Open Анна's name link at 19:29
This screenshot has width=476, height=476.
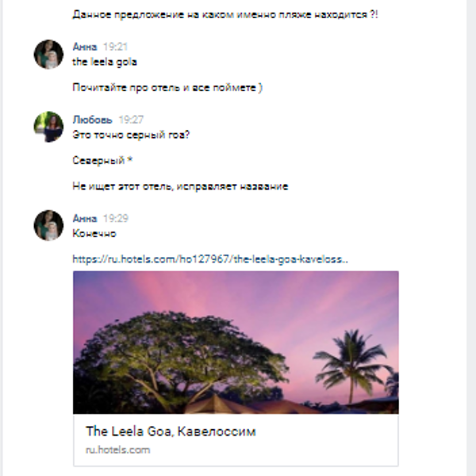pyautogui.click(x=85, y=218)
